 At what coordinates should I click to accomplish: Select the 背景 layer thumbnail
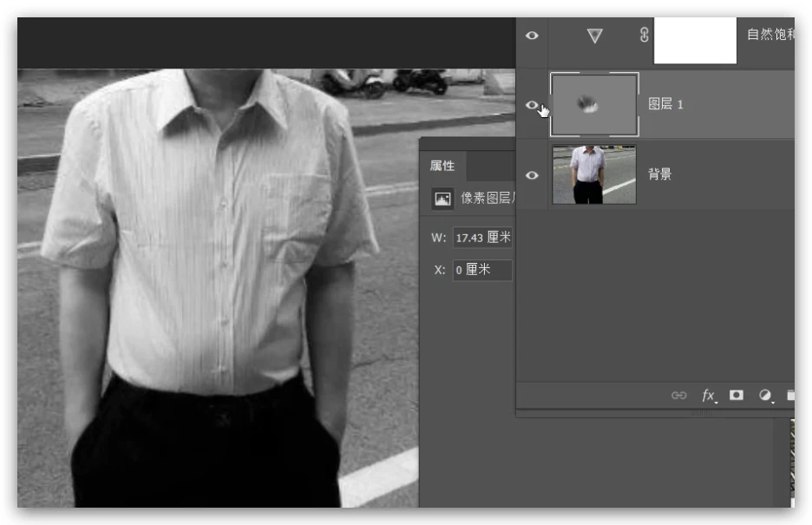[x=594, y=175]
